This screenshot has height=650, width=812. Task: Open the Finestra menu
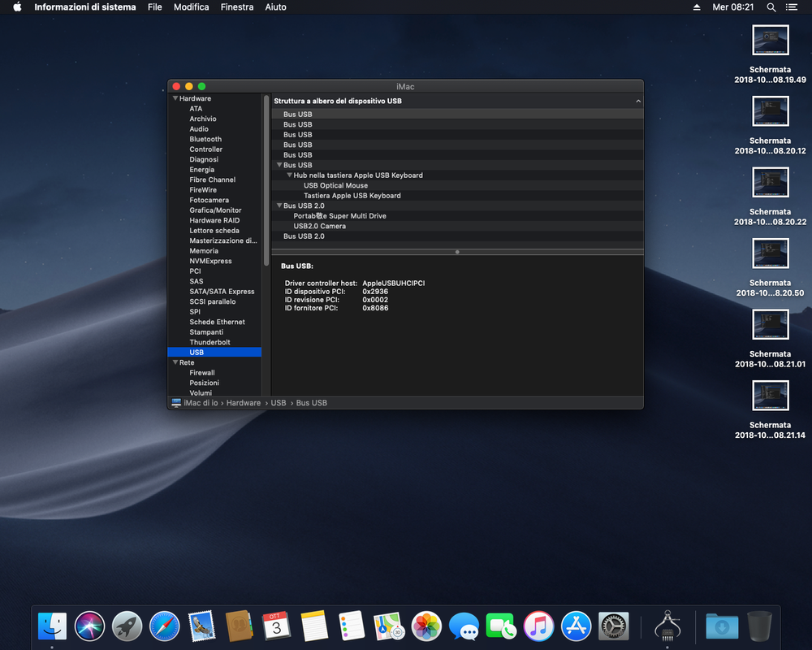(x=236, y=6)
